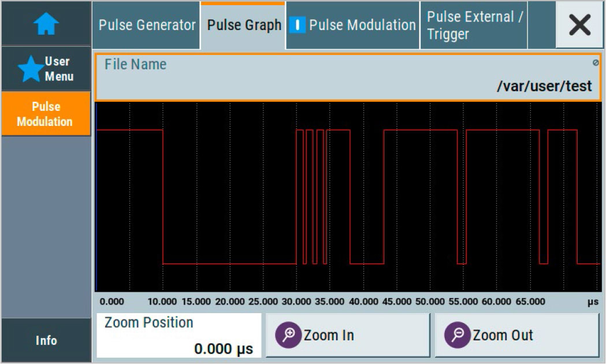Click the small icon in File Name corner
606x364 pixels.
point(596,62)
